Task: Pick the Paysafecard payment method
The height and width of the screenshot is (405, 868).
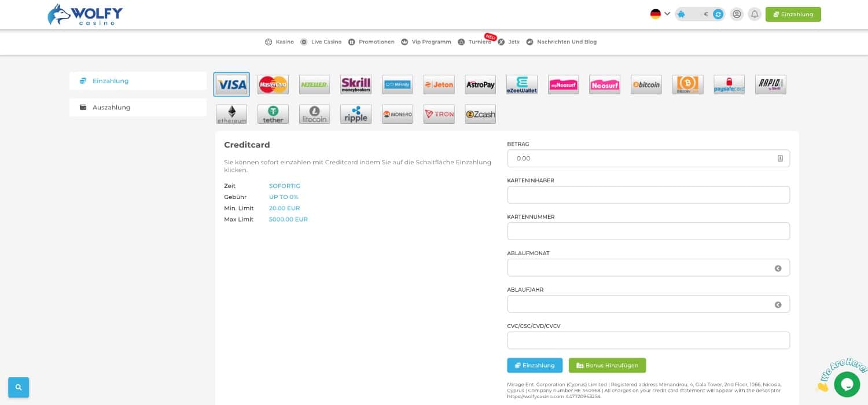Action: pos(729,84)
